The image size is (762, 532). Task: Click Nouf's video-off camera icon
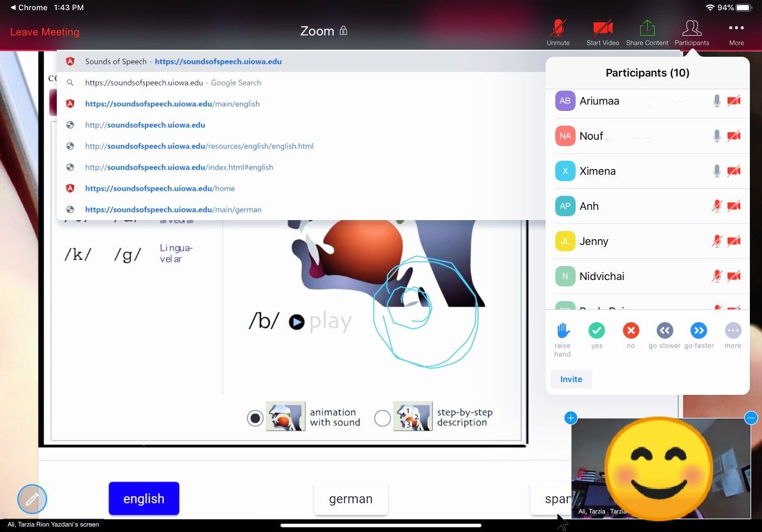pos(734,136)
